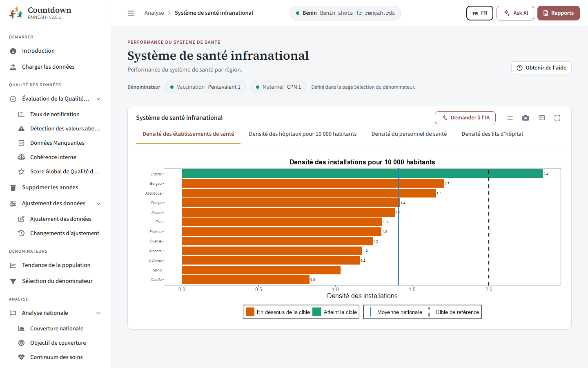This screenshot has width=588, height=368.
Task: Toggle the hamburger sidebar menu icon
Action: point(131,13)
